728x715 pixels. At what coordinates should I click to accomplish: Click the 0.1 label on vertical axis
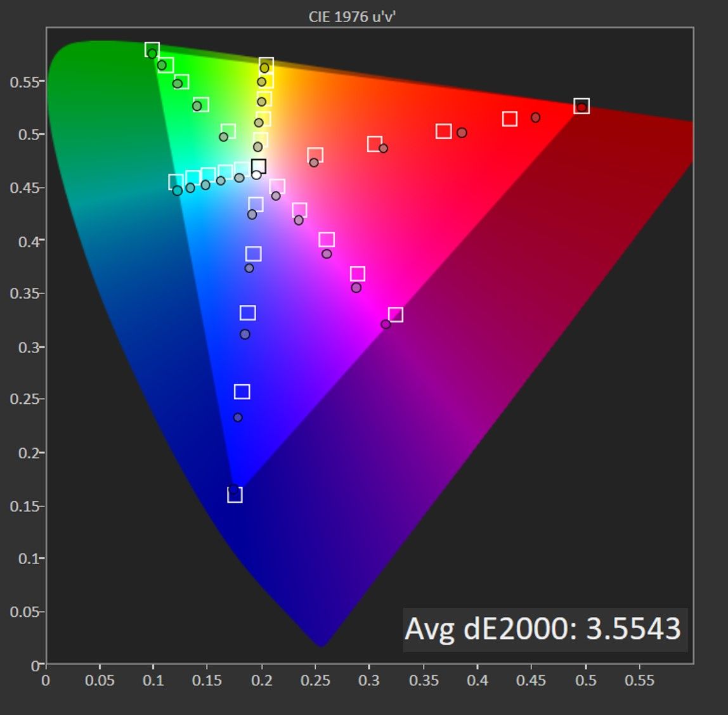tap(29, 558)
